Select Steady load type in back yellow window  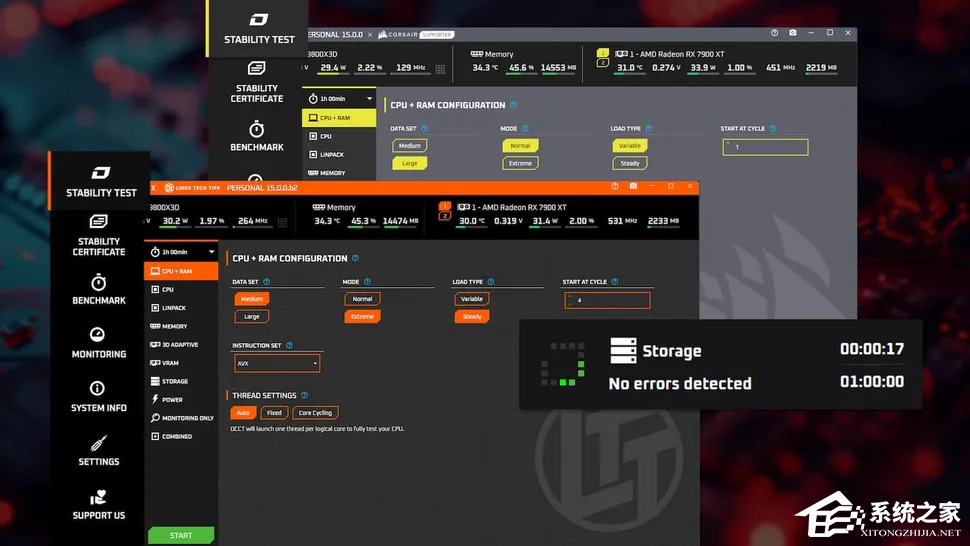coord(630,163)
